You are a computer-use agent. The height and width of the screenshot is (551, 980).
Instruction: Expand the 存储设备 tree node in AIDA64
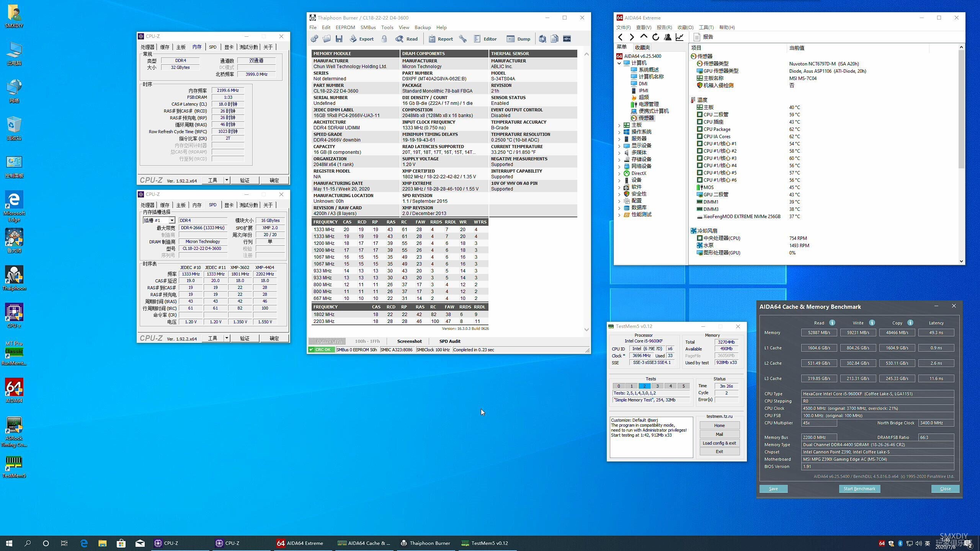(x=619, y=160)
